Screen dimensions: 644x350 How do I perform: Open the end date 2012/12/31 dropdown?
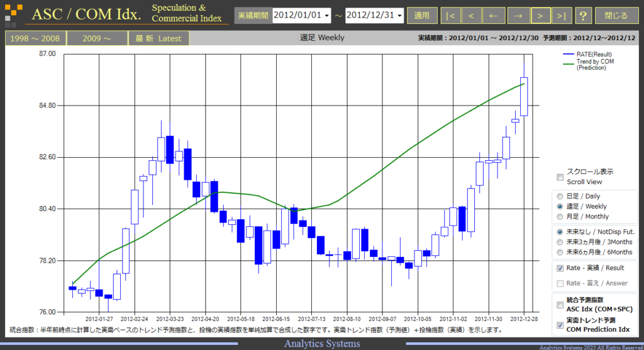point(374,16)
